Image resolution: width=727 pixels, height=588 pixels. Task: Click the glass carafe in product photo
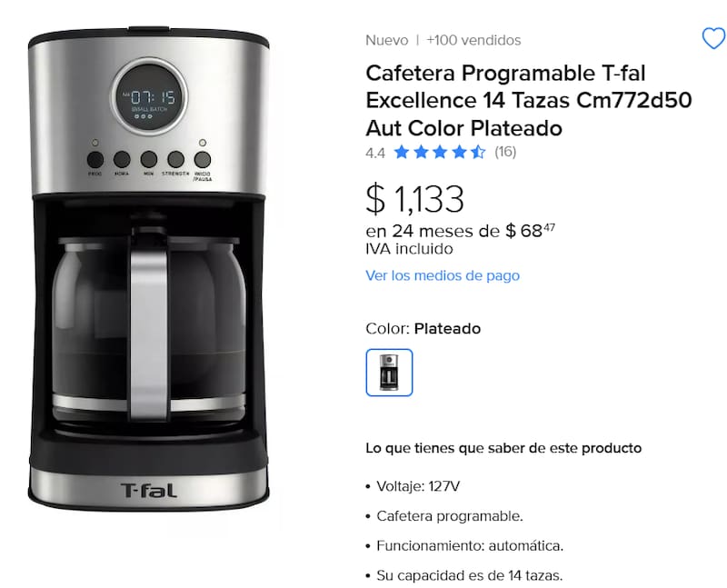(149, 324)
